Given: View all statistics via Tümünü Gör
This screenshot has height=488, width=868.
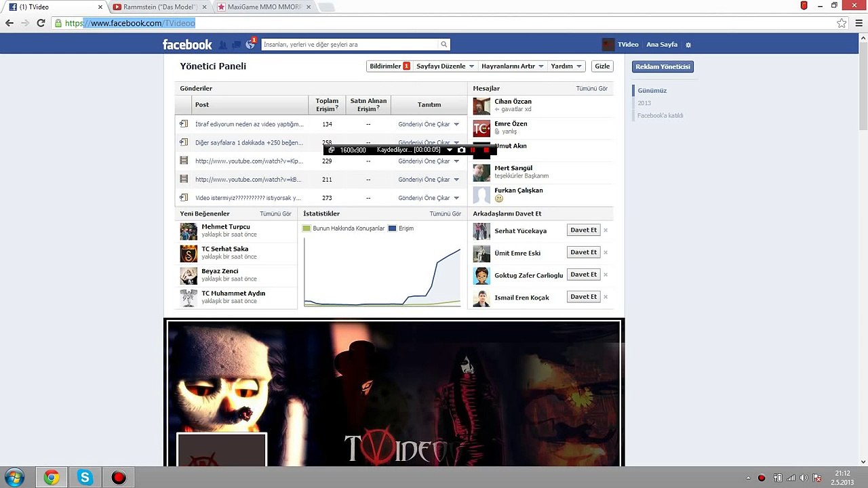Looking at the screenshot, I should (446, 213).
